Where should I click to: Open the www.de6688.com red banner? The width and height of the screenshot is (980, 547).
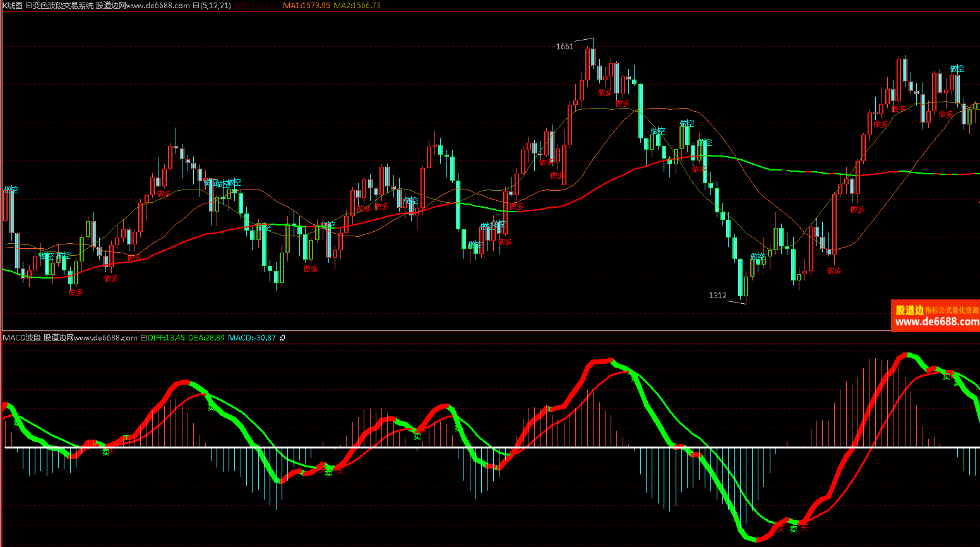[x=935, y=316]
